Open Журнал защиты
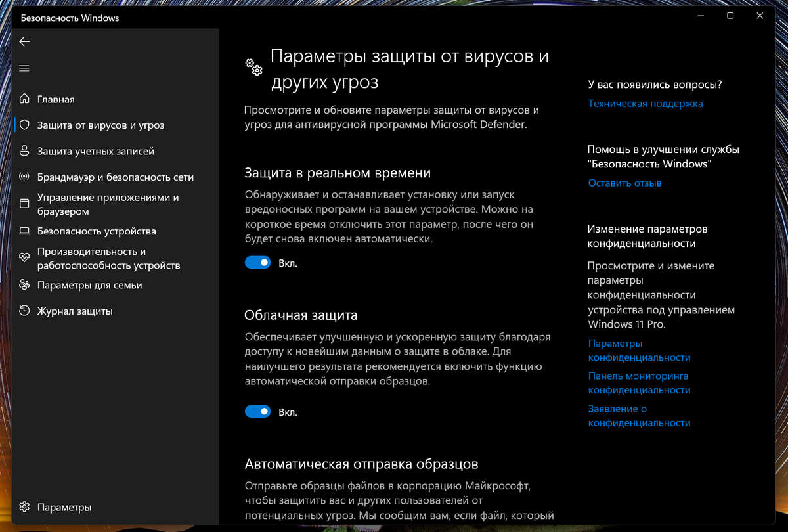Screen dimensions: 788x532 [x=75, y=311]
